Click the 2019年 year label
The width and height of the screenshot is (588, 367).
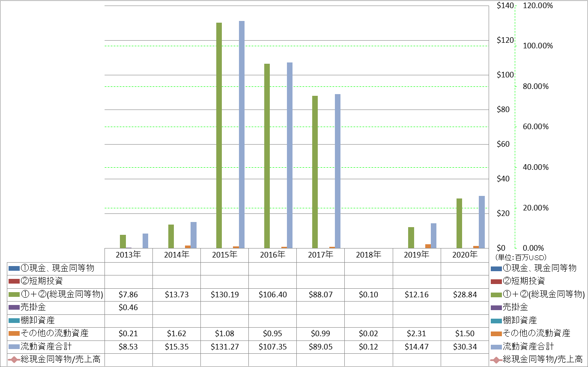[x=417, y=255]
